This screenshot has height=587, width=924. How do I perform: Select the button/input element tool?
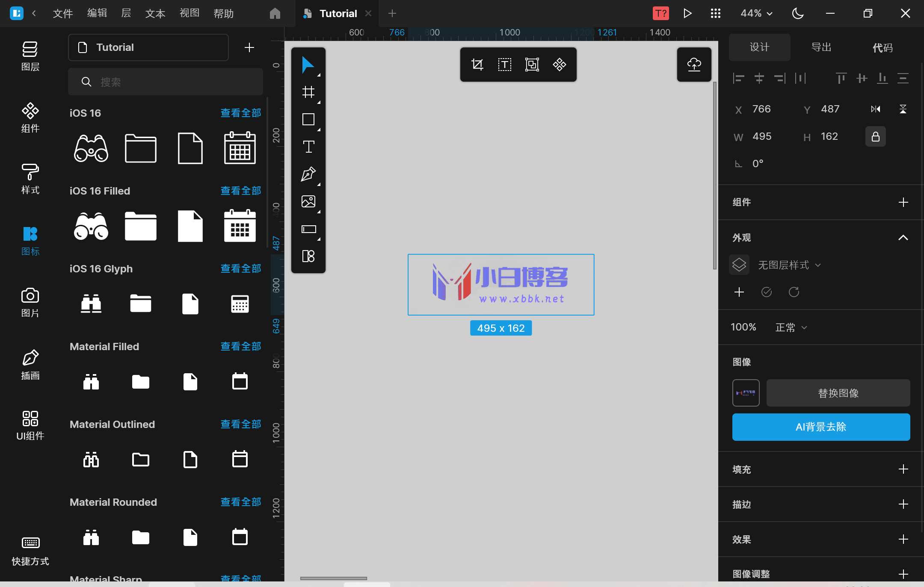pos(308,229)
